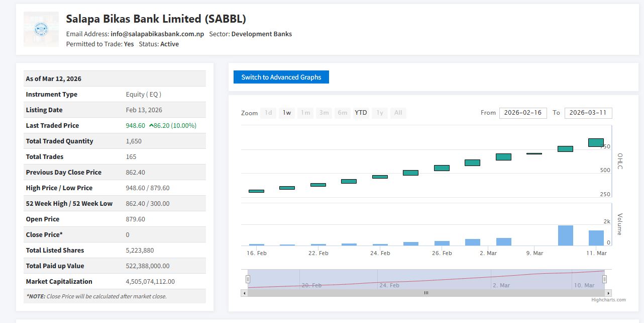Choose the 3m zoom option

click(324, 113)
